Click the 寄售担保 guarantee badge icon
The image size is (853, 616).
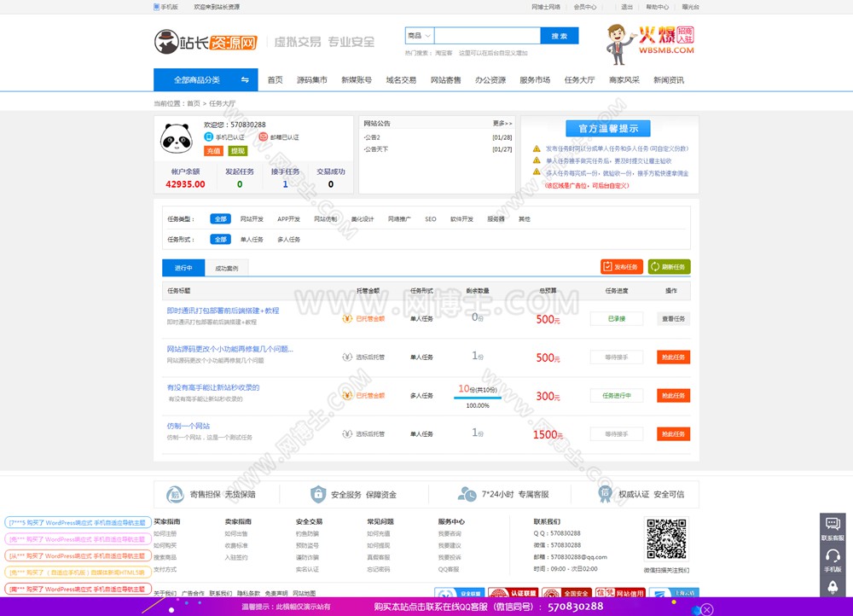(x=175, y=494)
